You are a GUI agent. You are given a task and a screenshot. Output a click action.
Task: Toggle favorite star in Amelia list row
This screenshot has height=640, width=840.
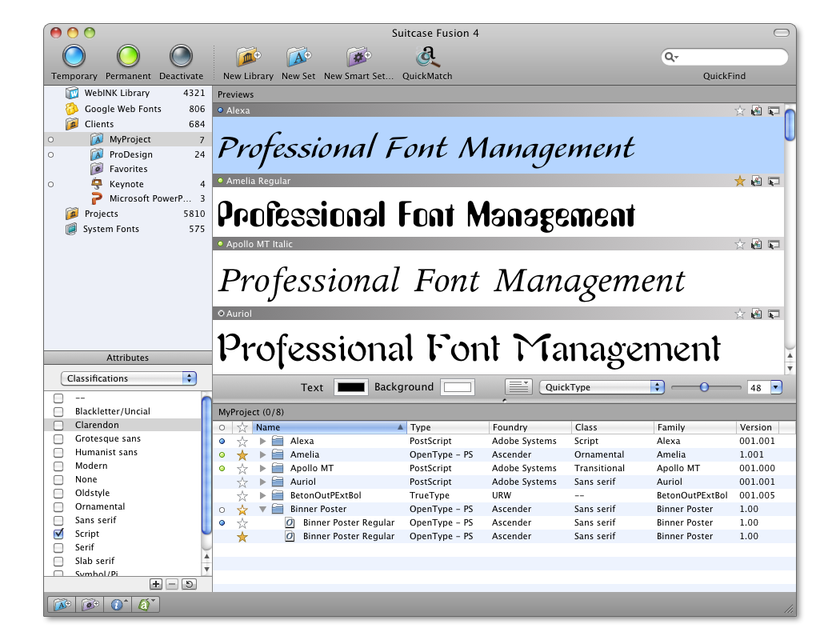[242, 454]
